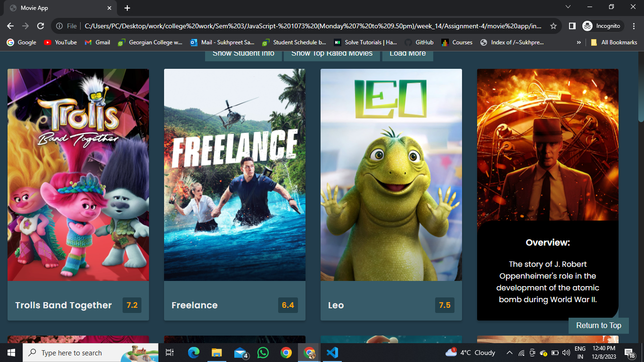644x362 pixels.
Task: Click the Freelance movie title text
Action: tap(195, 305)
